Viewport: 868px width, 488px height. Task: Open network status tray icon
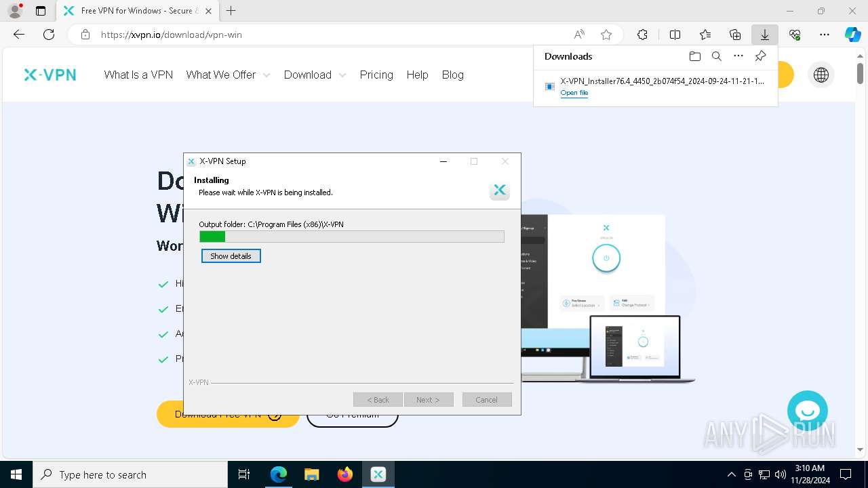point(764,474)
